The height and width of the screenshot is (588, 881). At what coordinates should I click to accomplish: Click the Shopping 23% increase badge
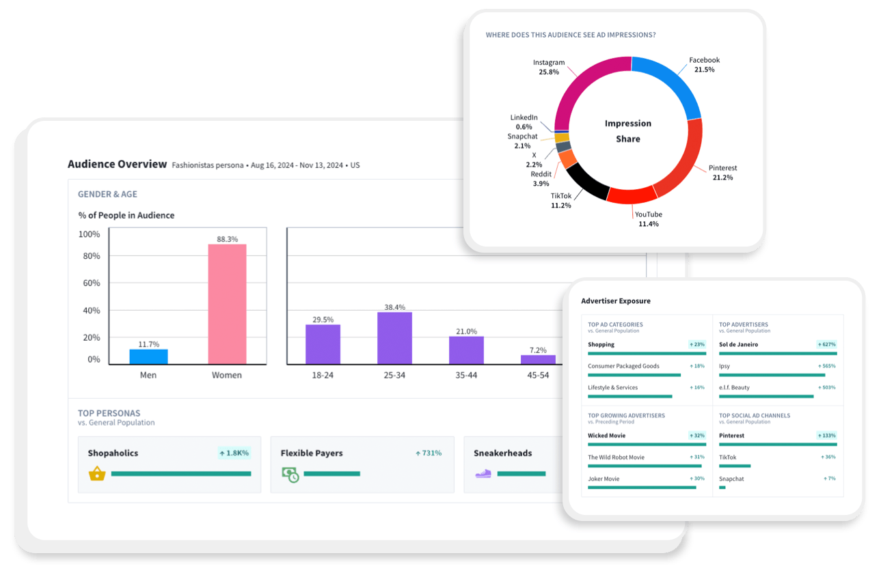pos(696,345)
